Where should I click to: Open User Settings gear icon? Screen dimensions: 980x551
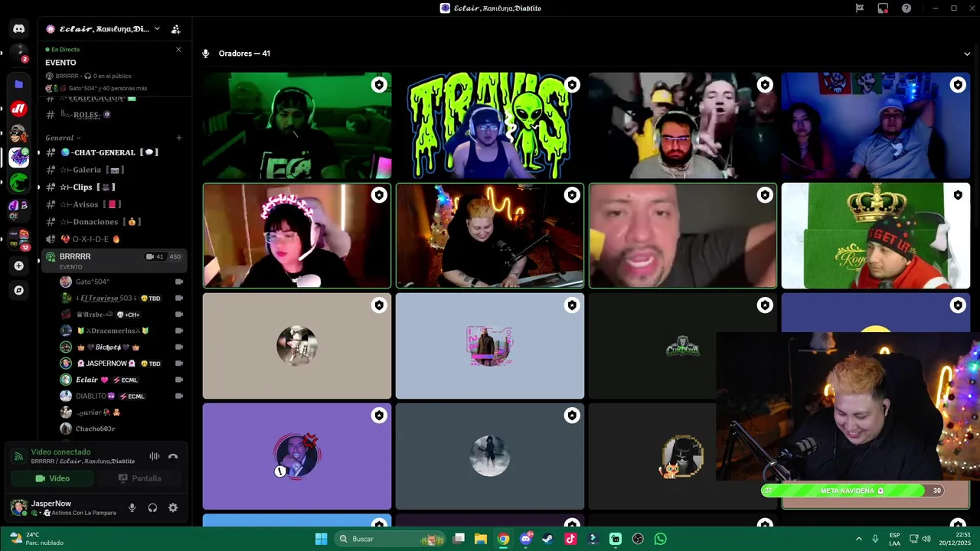[x=173, y=507]
